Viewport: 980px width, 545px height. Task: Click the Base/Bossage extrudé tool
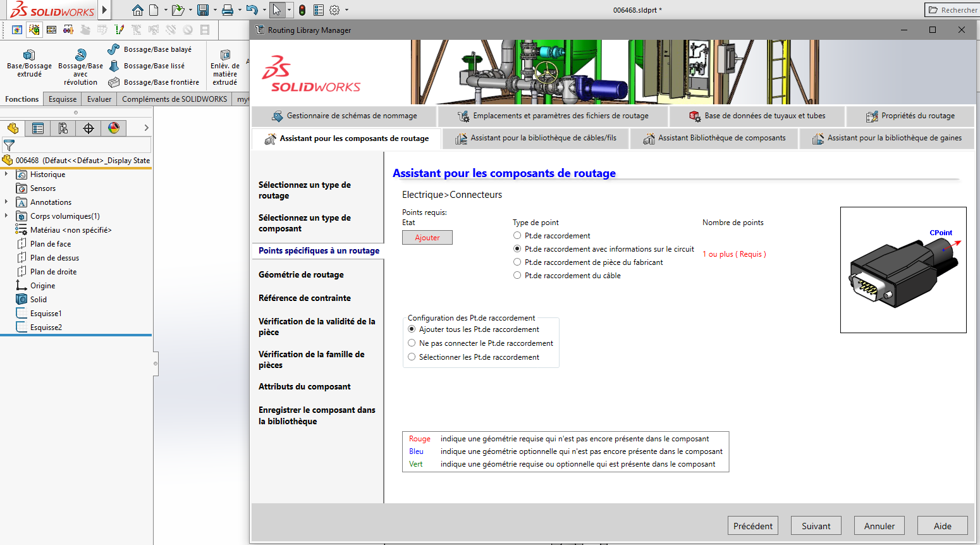pyautogui.click(x=29, y=63)
